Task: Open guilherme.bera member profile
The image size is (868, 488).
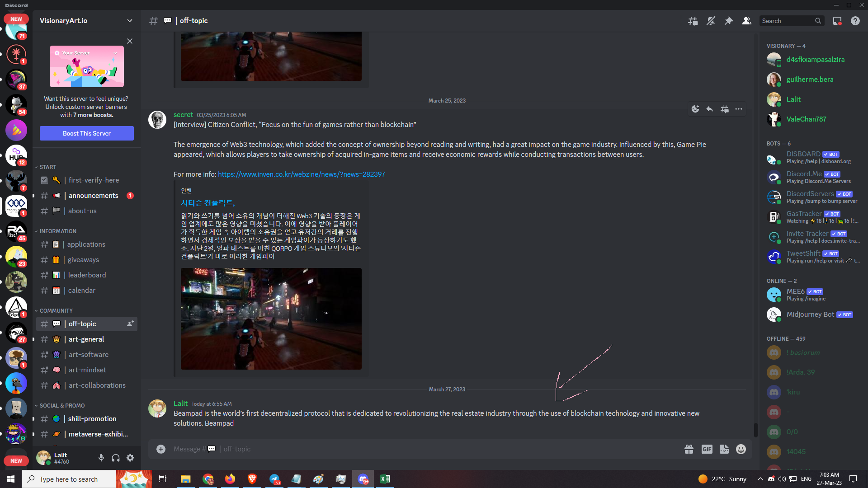Action: 814,80
